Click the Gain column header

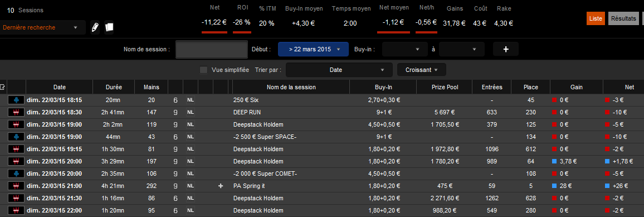576,87
